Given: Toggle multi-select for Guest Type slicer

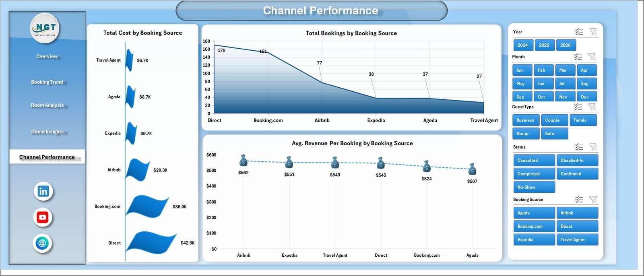Looking at the screenshot, I should point(578,107).
